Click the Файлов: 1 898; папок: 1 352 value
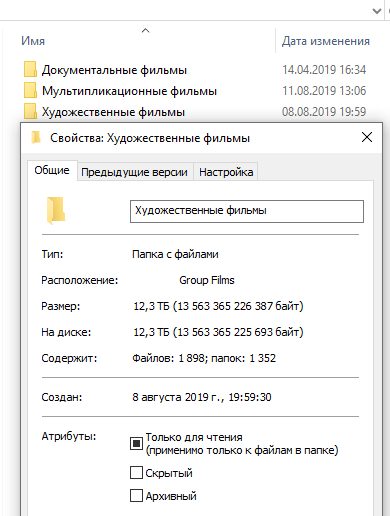 [204, 358]
